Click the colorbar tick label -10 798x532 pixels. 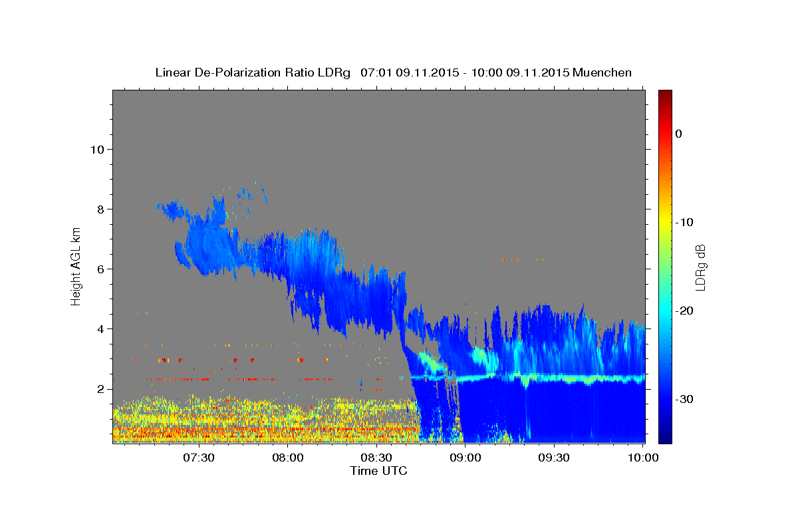(684, 222)
